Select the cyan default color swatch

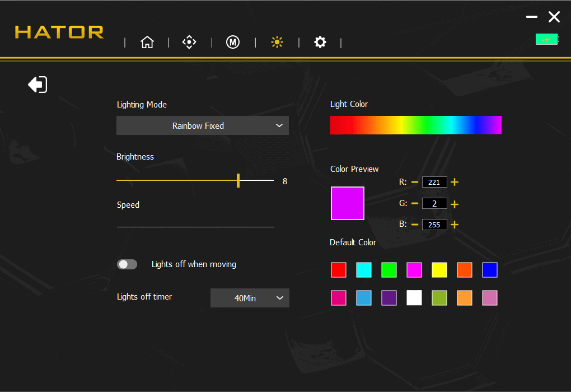coord(364,270)
